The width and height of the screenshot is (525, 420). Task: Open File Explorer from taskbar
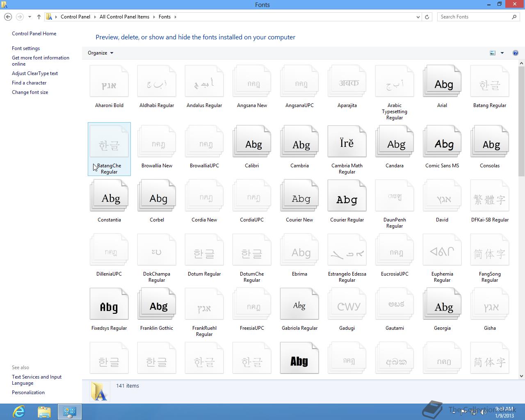pyautogui.click(x=44, y=412)
